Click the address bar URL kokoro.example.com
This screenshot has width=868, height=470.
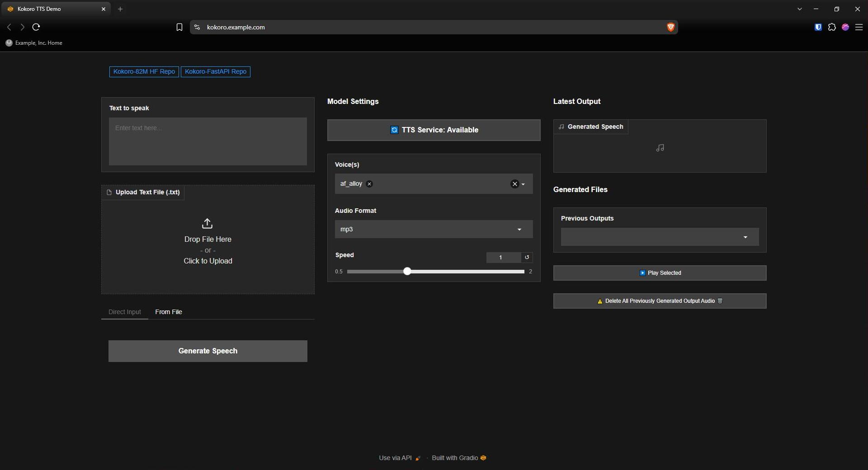pyautogui.click(x=236, y=28)
